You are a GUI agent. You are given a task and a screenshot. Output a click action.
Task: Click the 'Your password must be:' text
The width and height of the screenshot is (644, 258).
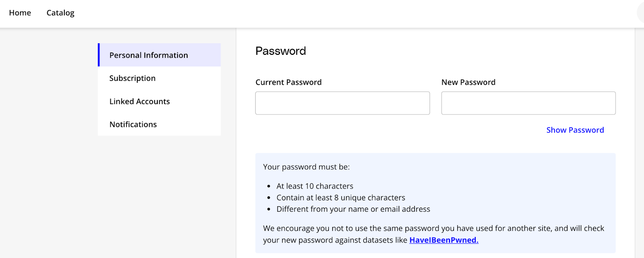[x=306, y=167]
